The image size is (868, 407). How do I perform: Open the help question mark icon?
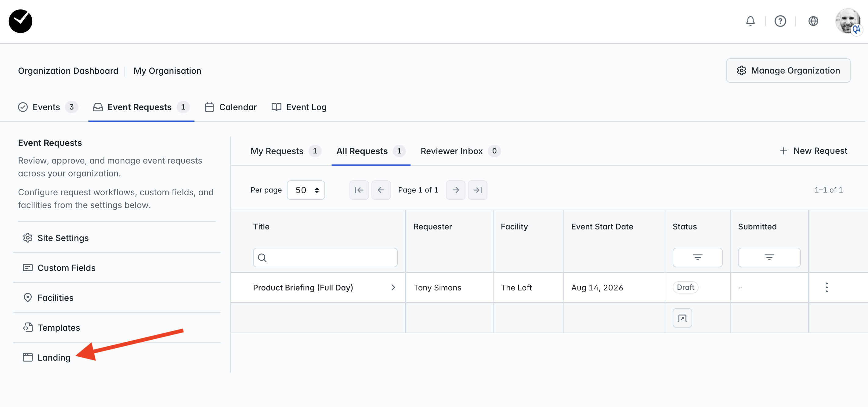coord(780,21)
